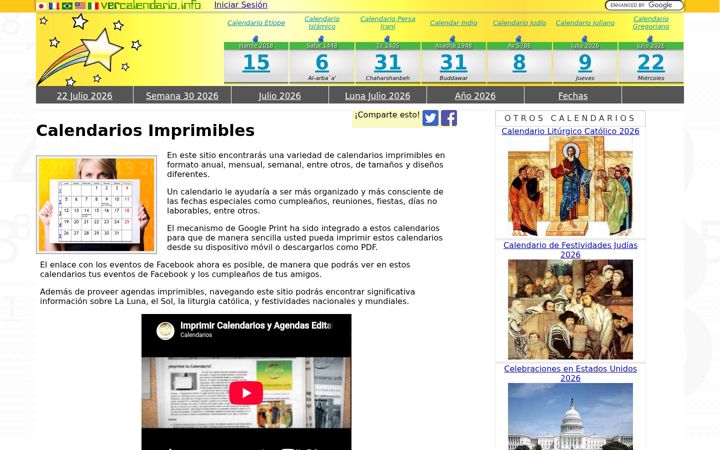Click Jewish date number 8

(519, 63)
